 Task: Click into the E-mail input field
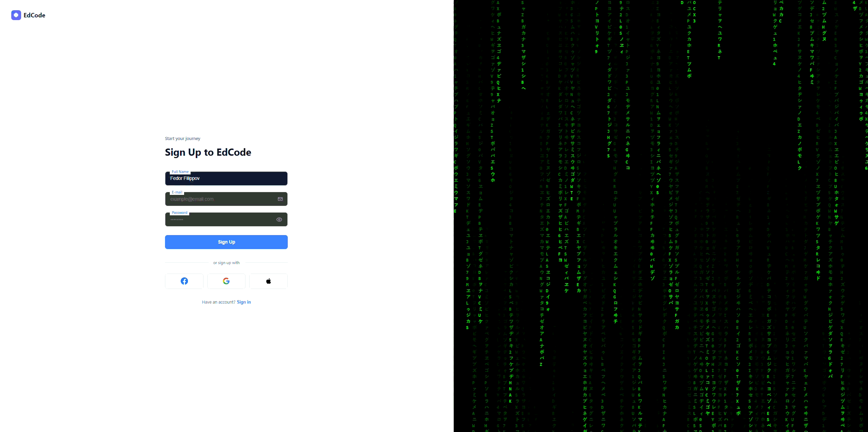(222, 199)
